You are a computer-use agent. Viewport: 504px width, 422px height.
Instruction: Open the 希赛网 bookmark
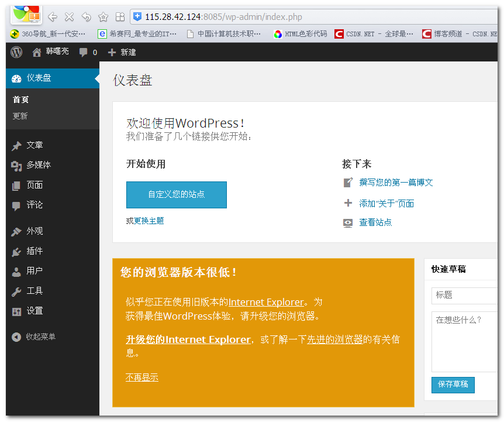(x=137, y=34)
